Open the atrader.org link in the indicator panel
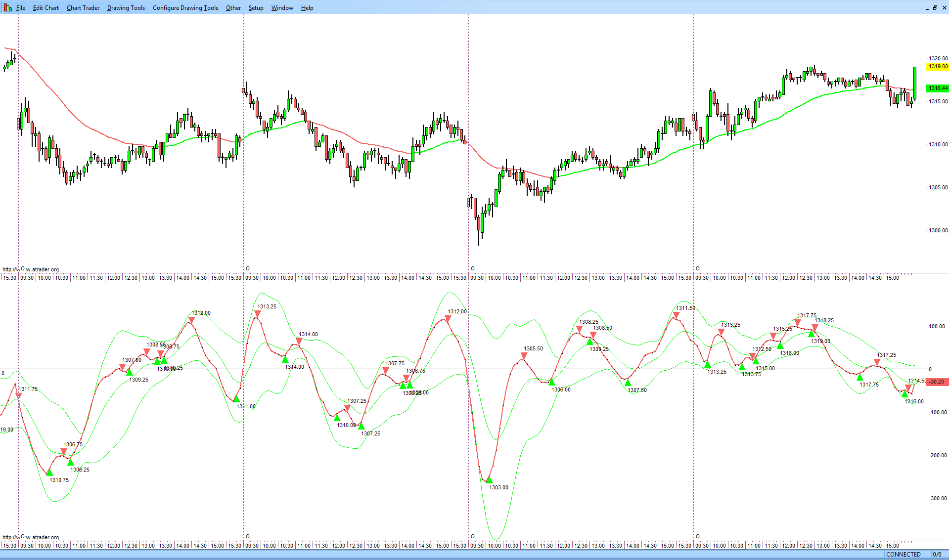Viewport: 949px width, 560px height. [31, 537]
